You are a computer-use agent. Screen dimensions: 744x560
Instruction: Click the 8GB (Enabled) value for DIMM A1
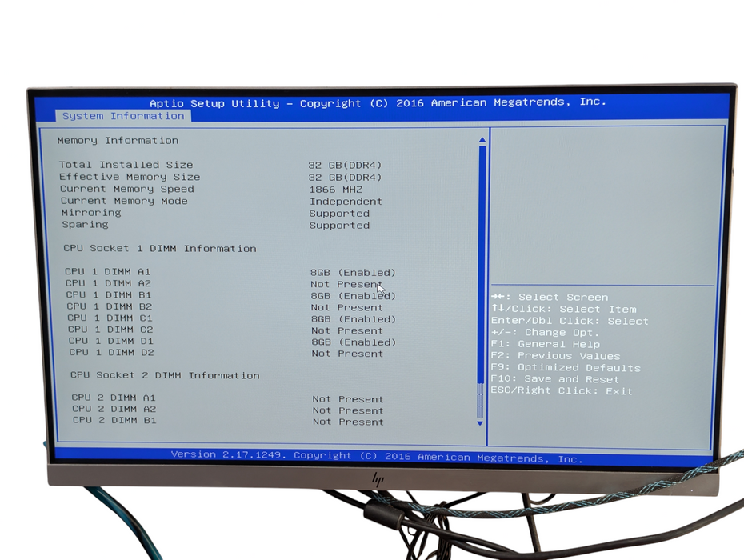click(353, 273)
